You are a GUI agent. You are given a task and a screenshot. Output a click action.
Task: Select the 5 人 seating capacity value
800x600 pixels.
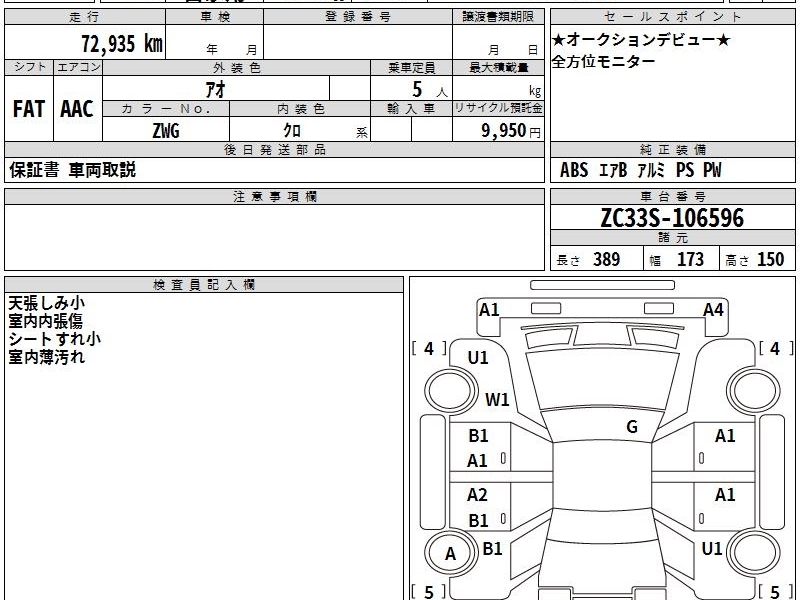point(430,90)
